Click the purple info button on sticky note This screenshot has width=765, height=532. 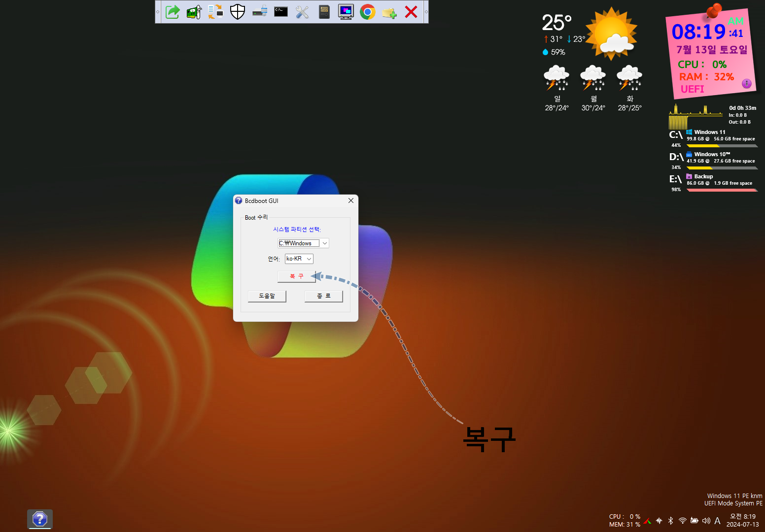pyautogui.click(x=747, y=83)
